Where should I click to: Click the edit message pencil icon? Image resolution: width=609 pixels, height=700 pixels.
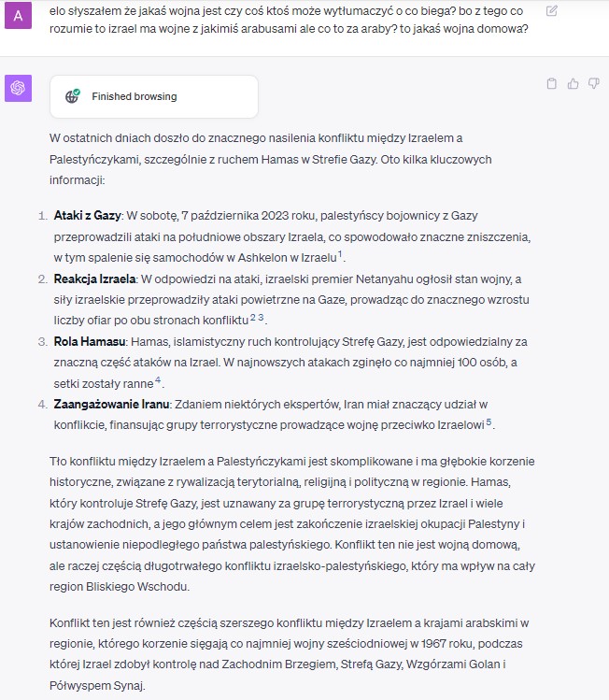(551, 10)
